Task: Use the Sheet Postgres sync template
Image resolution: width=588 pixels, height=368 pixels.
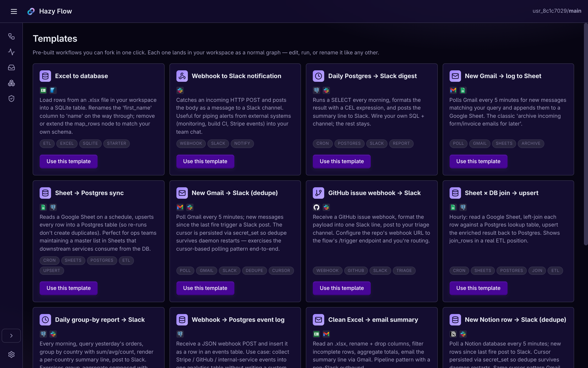Action: [69, 288]
